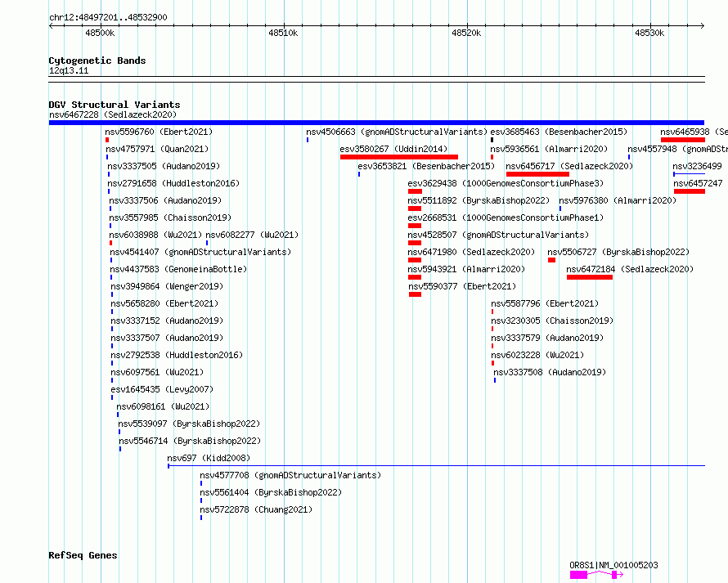
Task: Open nsv4437583 (GenomeinaBottle) variant
Action: coord(178,269)
